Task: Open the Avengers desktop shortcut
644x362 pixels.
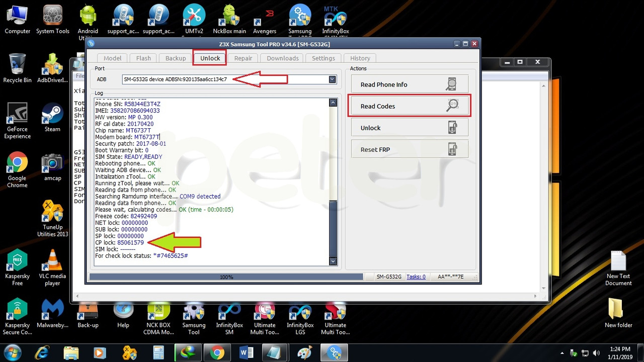Action: (x=265, y=19)
